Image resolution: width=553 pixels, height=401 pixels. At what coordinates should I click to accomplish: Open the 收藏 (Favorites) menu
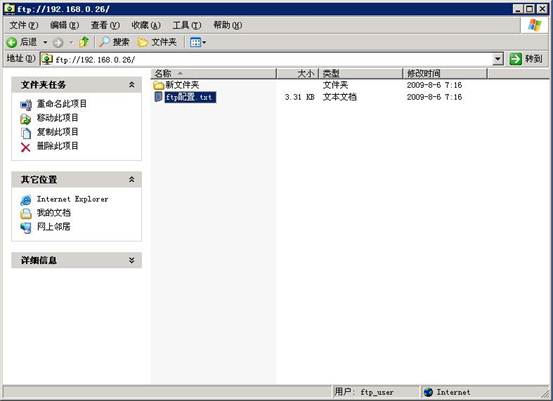coord(146,25)
